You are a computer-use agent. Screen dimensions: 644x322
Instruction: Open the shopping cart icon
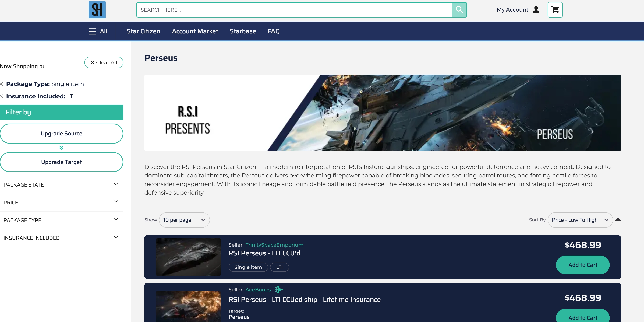point(555,10)
